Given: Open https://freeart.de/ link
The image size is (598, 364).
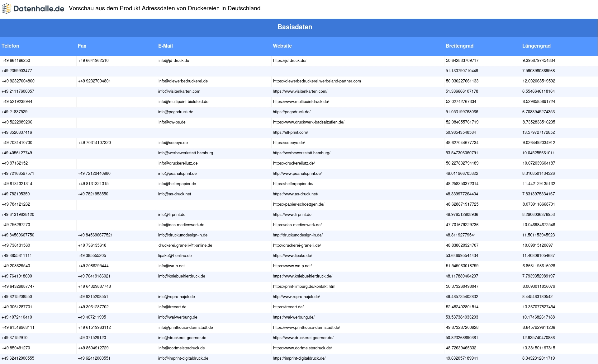Looking at the screenshot, I should (288, 307).
